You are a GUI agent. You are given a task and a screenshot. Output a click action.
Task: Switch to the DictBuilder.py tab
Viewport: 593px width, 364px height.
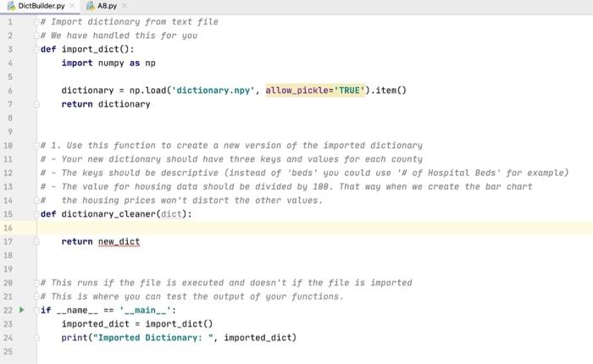[x=42, y=6]
